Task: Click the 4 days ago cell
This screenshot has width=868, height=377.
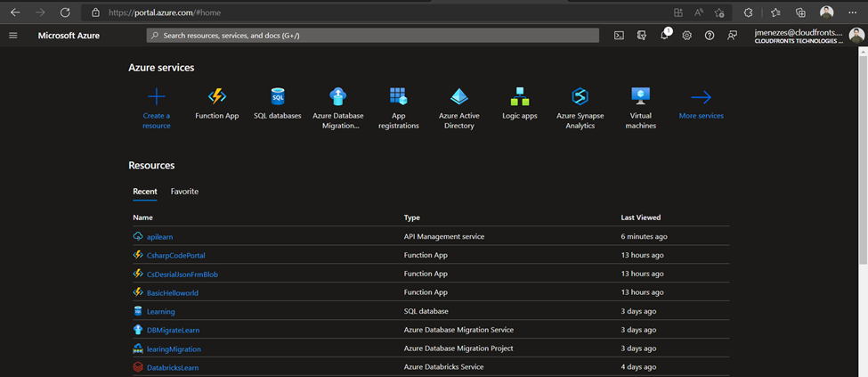Action: click(x=639, y=367)
